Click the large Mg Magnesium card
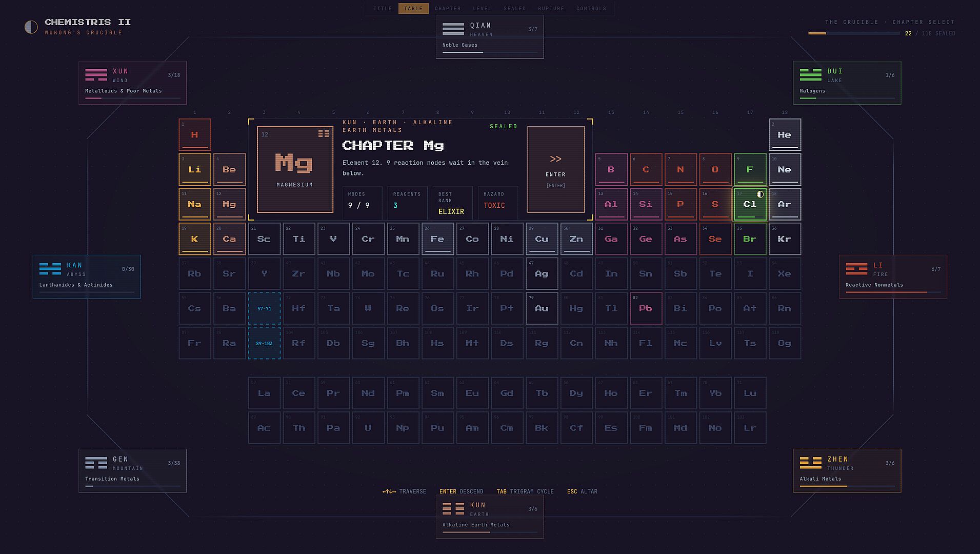Screen dimensions: 980x554 (x=295, y=169)
